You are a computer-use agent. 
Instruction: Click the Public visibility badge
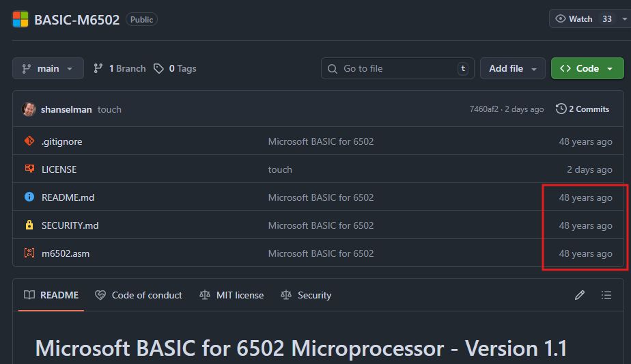pos(141,19)
